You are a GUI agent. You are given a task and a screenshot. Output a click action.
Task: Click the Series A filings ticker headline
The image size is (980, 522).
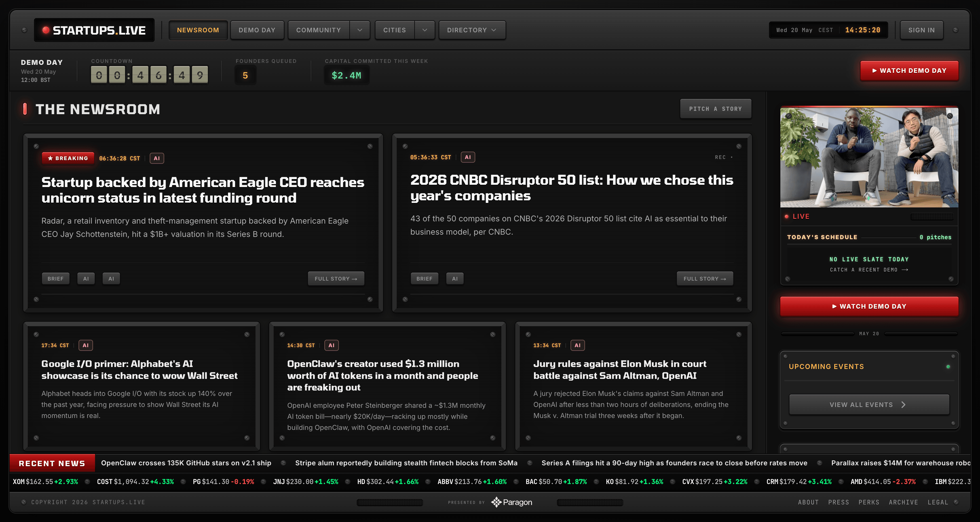674,463
